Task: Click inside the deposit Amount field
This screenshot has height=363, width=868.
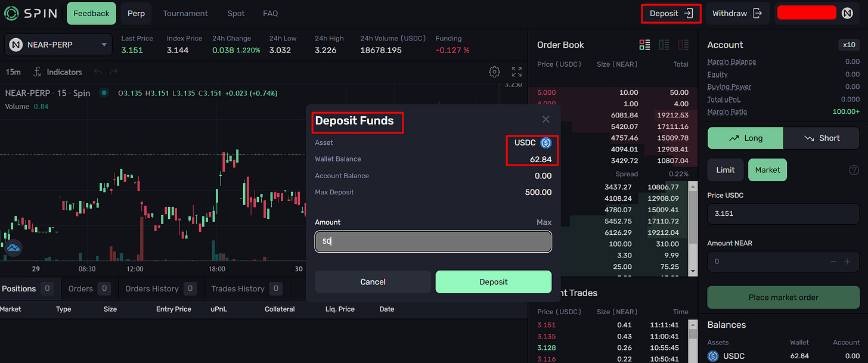Action: pos(433,241)
